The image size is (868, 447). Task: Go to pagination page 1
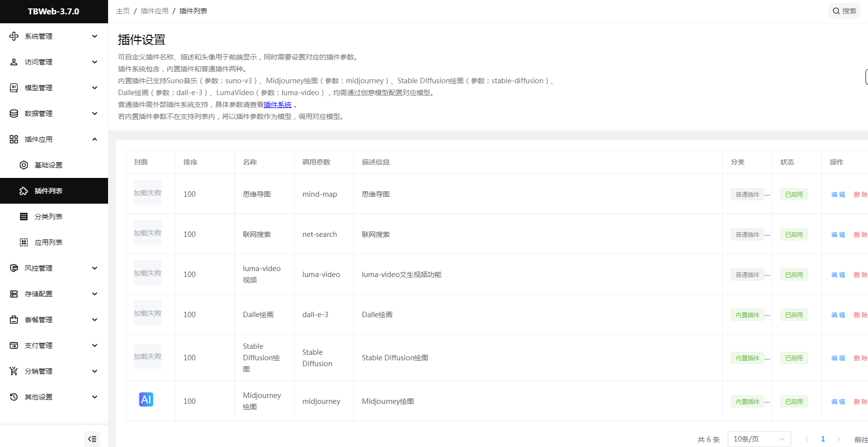coord(823,439)
